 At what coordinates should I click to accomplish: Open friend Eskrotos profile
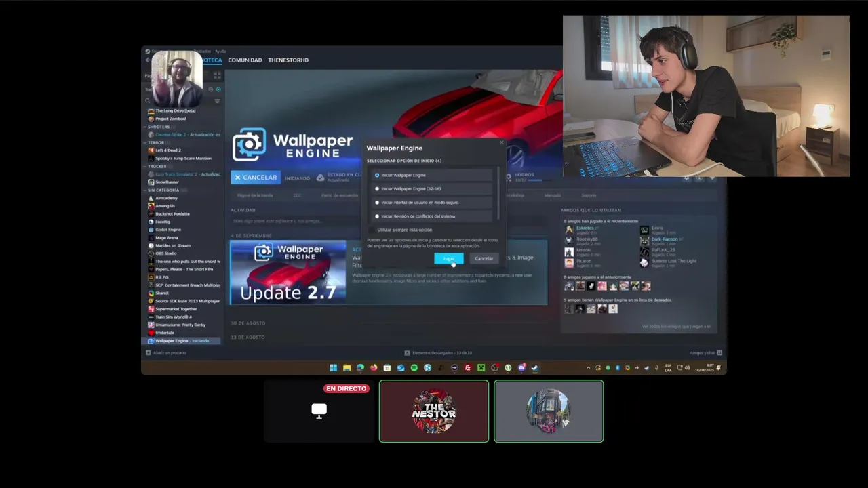pyautogui.click(x=586, y=228)
